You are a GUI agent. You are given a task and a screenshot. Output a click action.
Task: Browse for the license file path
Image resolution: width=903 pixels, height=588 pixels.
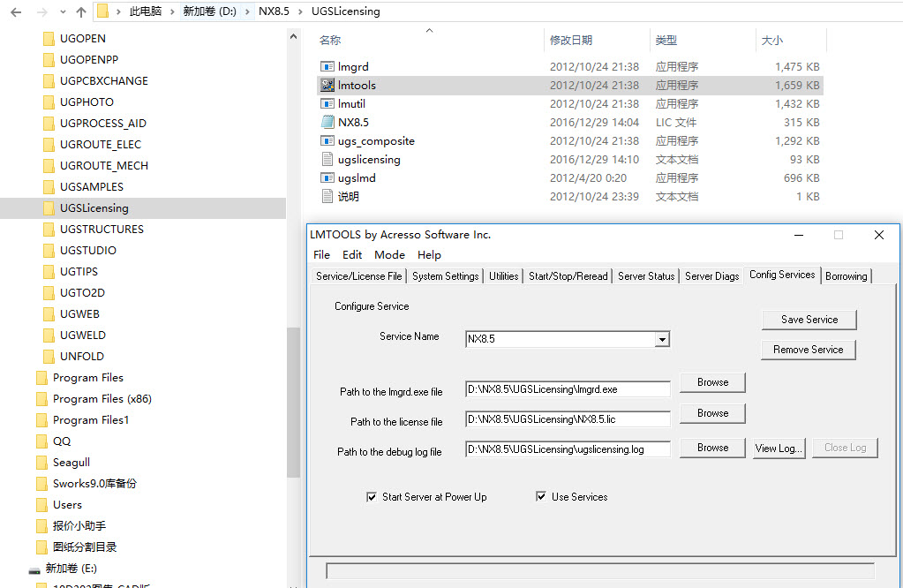tap(712, 413)
